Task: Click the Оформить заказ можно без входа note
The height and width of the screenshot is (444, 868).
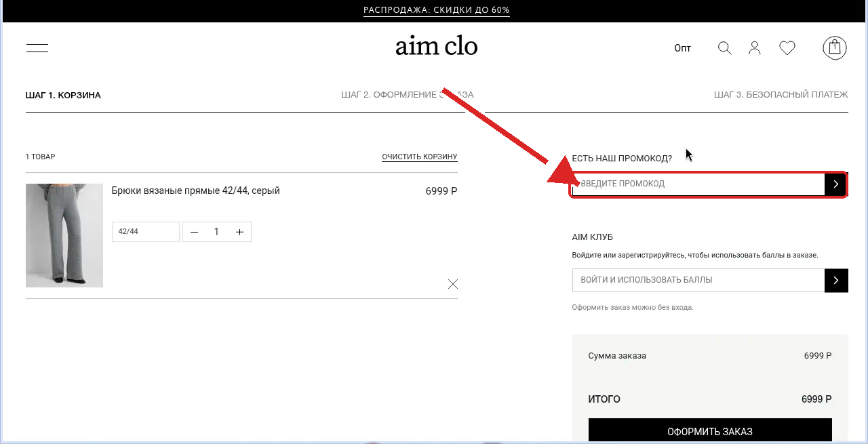Action: [x=633, y=308]
